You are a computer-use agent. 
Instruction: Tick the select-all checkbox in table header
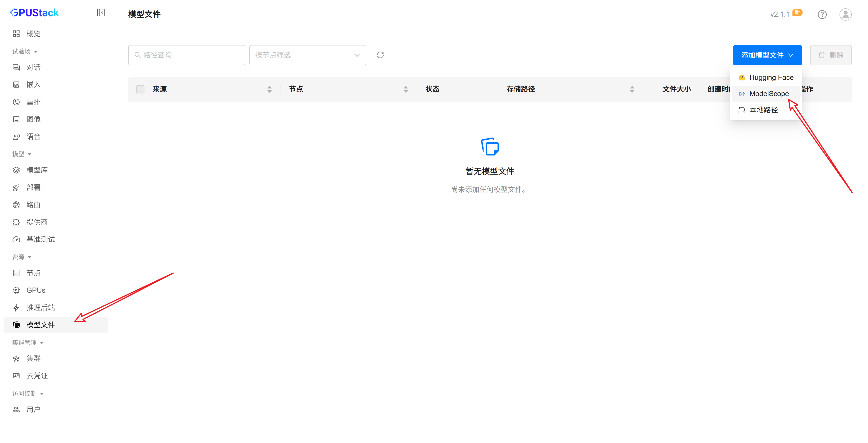tap(140, 89)
